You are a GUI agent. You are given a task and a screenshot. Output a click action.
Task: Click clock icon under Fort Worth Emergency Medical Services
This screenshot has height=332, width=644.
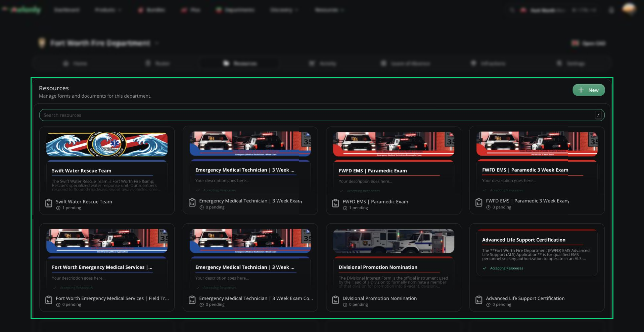pos(58,305)
